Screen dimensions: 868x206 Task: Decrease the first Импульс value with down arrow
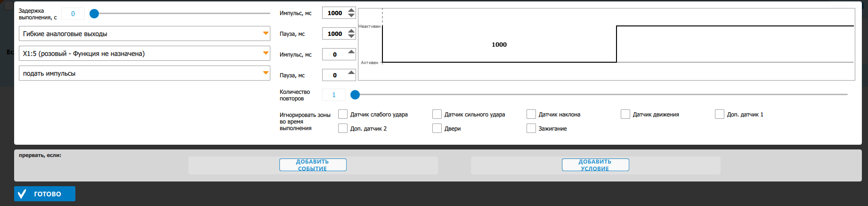tap(351, 16)
